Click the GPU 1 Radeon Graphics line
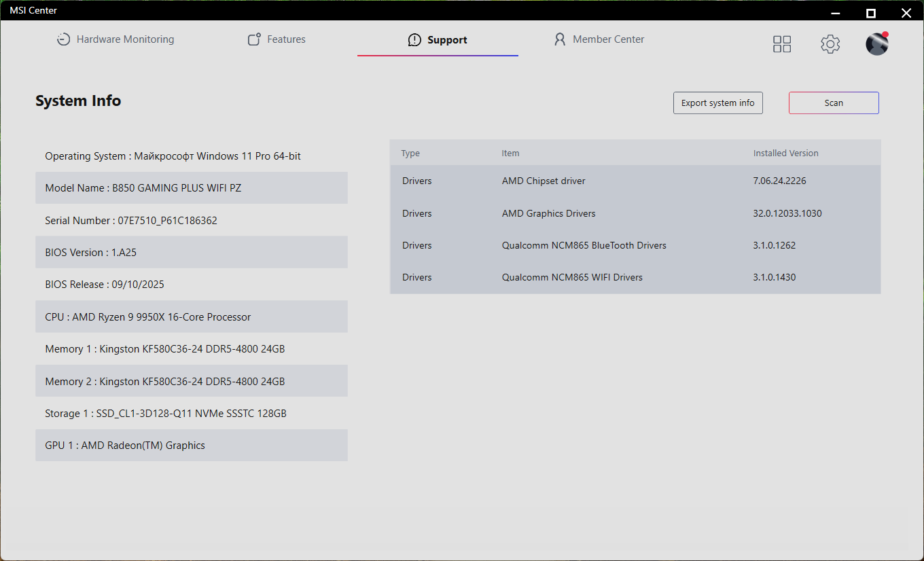This screenshot has width=924, height=561. (x=192, y=446)
